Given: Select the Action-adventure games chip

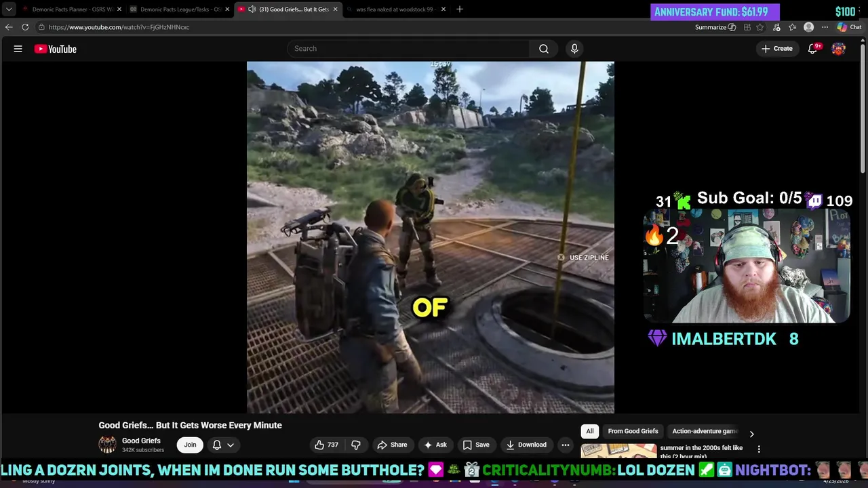Looking at the screenshot, I should pos(704,431).
